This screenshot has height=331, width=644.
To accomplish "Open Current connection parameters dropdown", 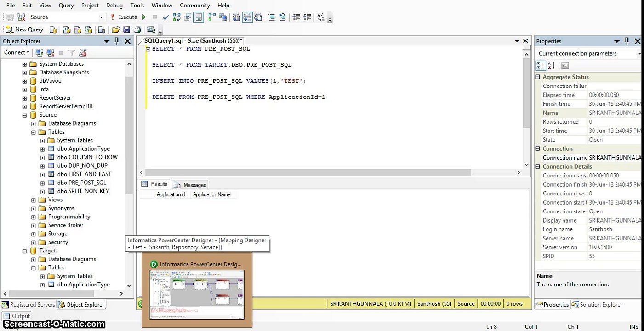I will [x=639, y=53].
